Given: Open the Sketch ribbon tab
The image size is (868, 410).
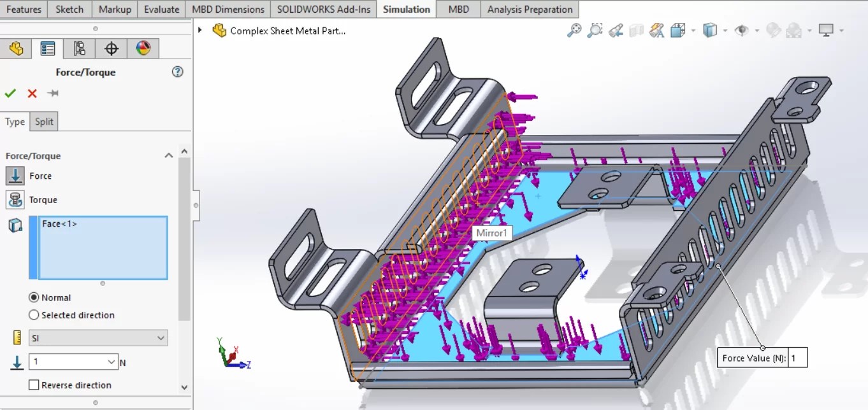Looking at the screenshot, I should click(x=69, y=9).
